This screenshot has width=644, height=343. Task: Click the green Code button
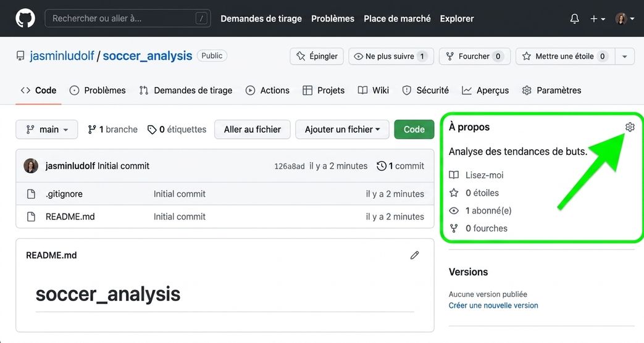[414, 130]
